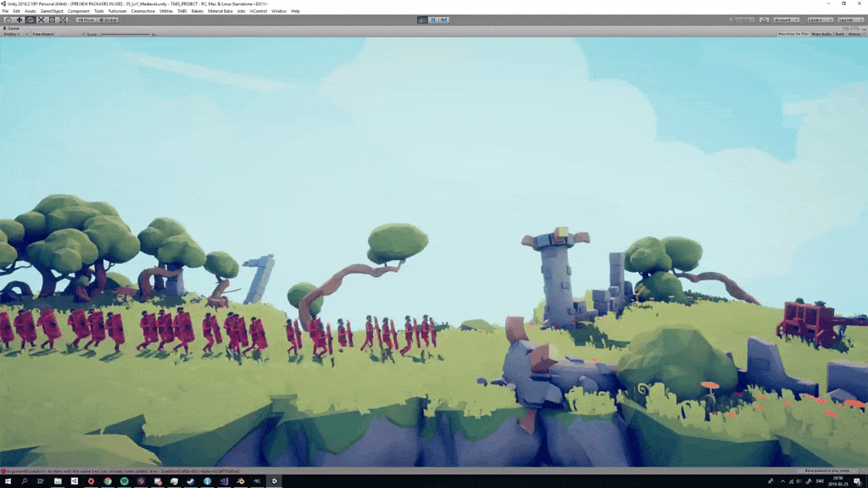
Task: Open the Layers dropdown
Action: 819,19
